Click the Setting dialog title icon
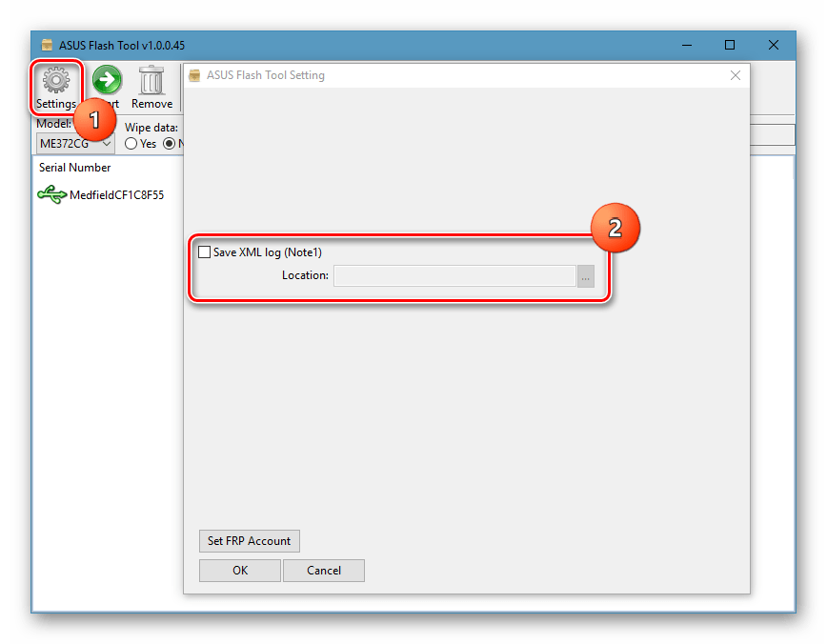Viewport: 827px width, 644px height. click(194, 75)
